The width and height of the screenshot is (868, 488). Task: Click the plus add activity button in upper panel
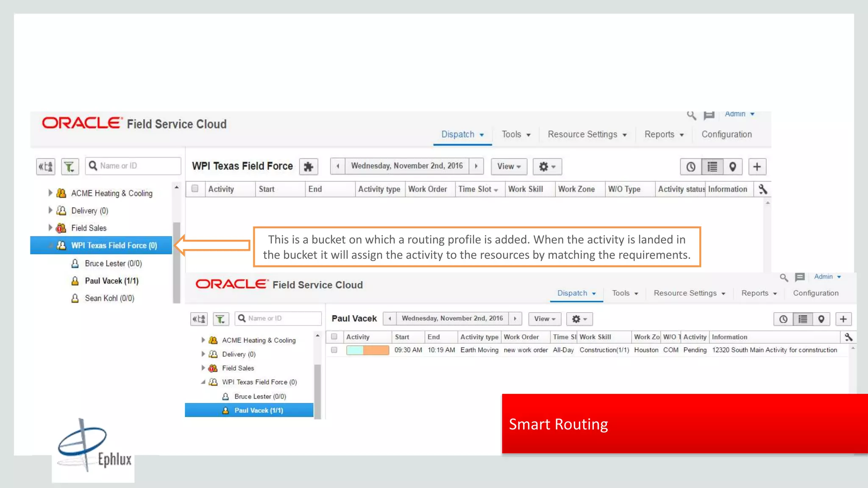(757, 166)
